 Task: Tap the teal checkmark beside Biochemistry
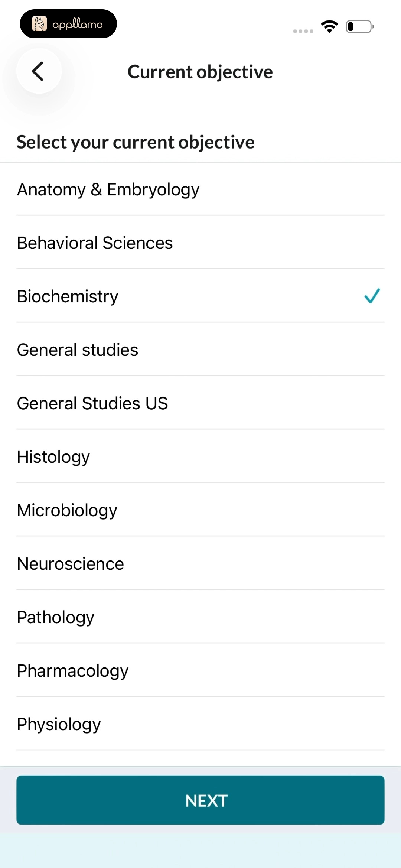(x=372, y=296)
